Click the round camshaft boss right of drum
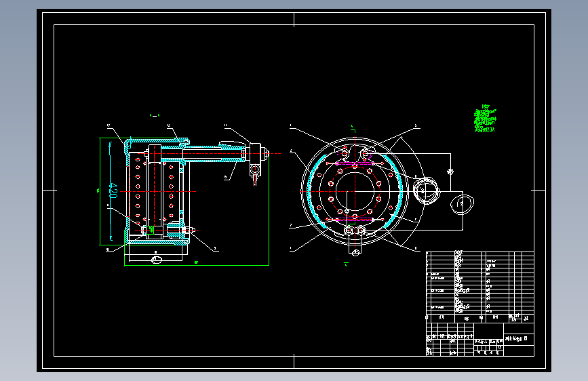This screenshot has height=381, width=588. coord(426,191)
